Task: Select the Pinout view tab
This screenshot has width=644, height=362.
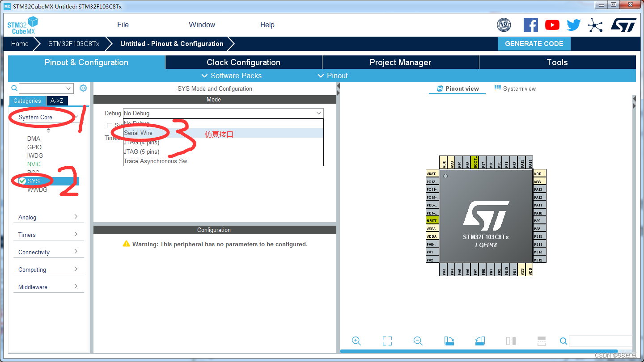Action: tap(458, 88)
